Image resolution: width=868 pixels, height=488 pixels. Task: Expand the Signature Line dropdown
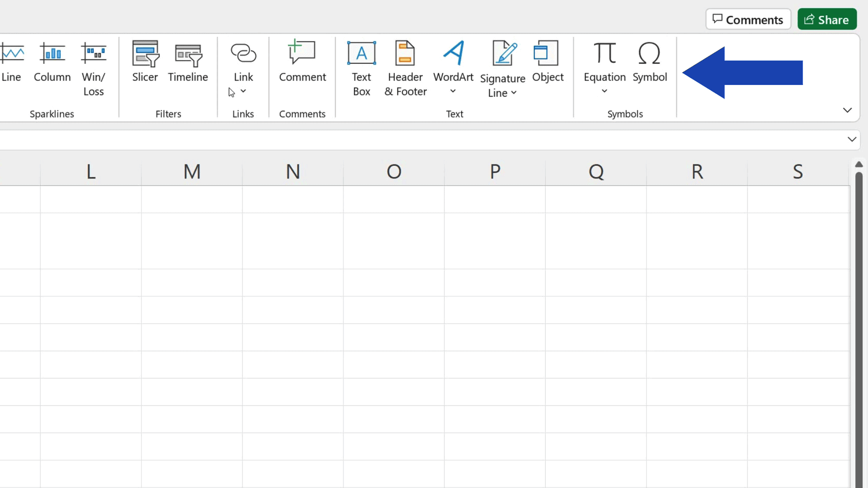click(514, 93)
